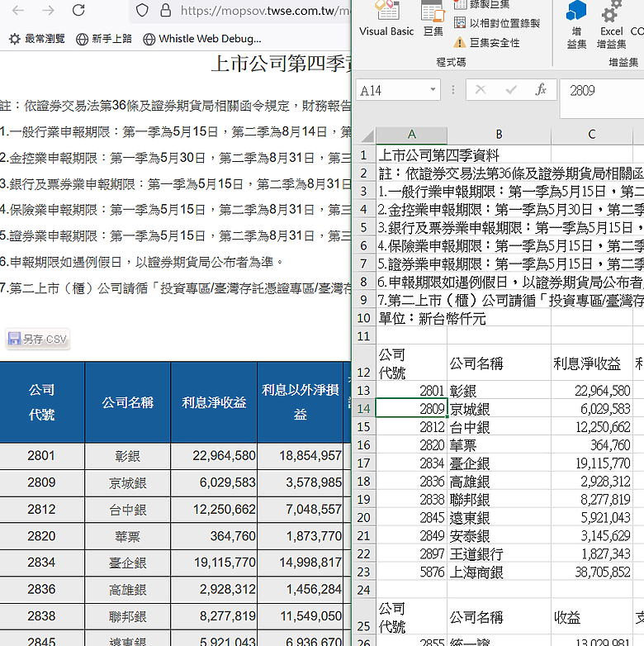Open the Visual Basic editor in Excel

[386, 19]
